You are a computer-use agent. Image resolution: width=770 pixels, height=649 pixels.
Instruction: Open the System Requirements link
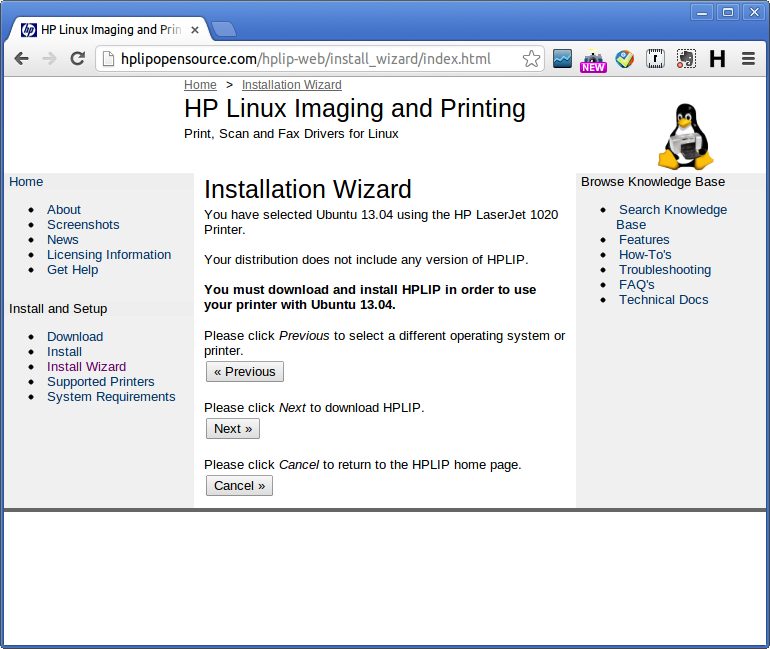[x=111, y=397]
